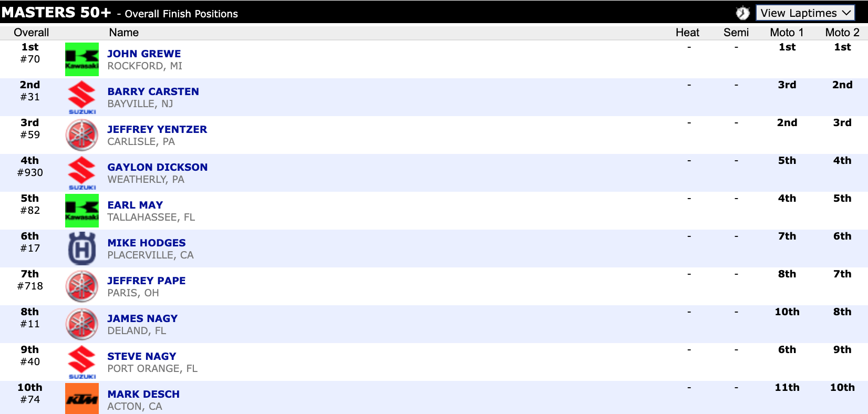Screen dimensions: 868x414
Task: Open Barry Carsten's rider link
Action: (153, 91)
